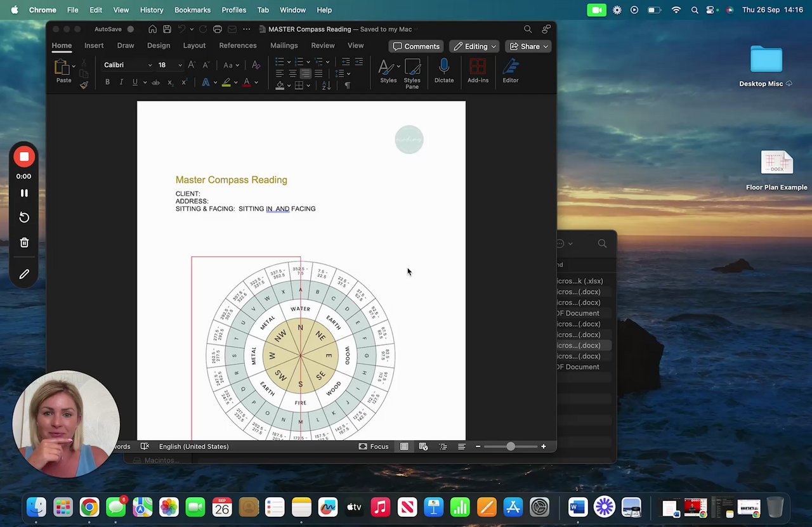Click the Print icon in Word's title bar
Viewport: 812px width, 527px height.
click(218, 29)
